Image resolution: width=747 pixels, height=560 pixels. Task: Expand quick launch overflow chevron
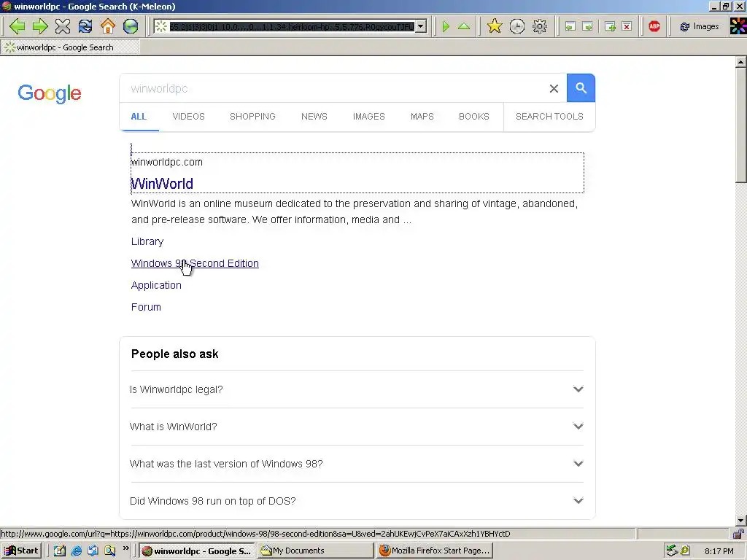click(125, 548)
